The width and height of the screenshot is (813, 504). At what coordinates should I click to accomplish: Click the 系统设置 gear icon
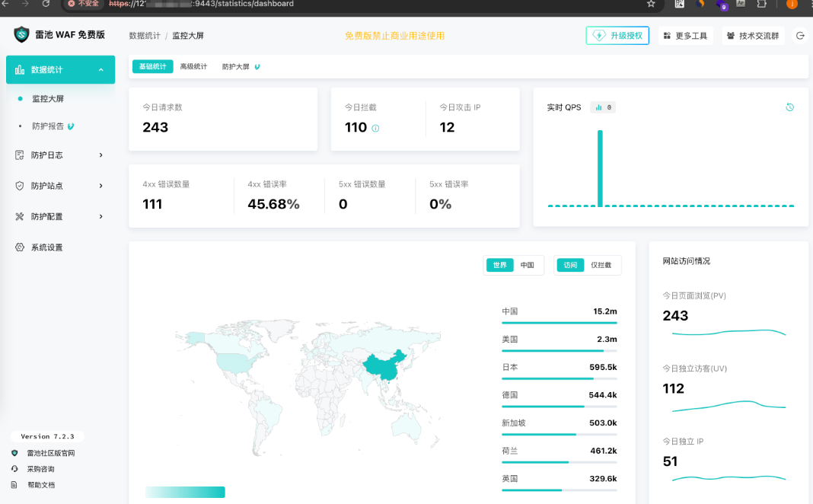20,247
